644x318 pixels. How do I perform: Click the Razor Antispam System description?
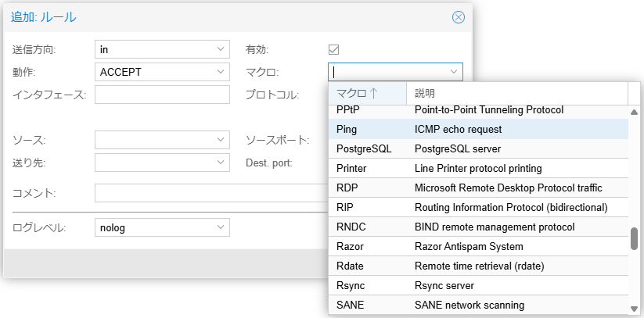(469, 247)
